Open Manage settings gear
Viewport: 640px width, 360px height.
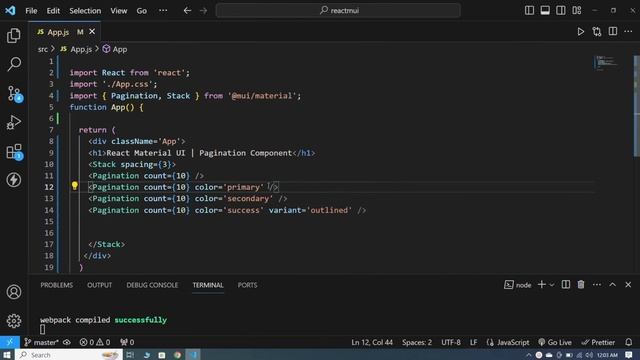pyautogui.click(x=14, y=321)
